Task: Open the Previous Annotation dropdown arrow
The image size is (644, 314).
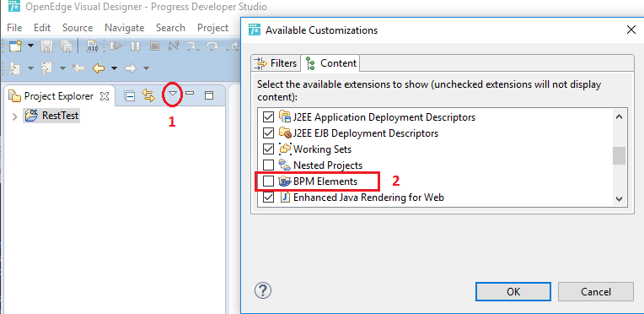Action: [x=62, y=68]
